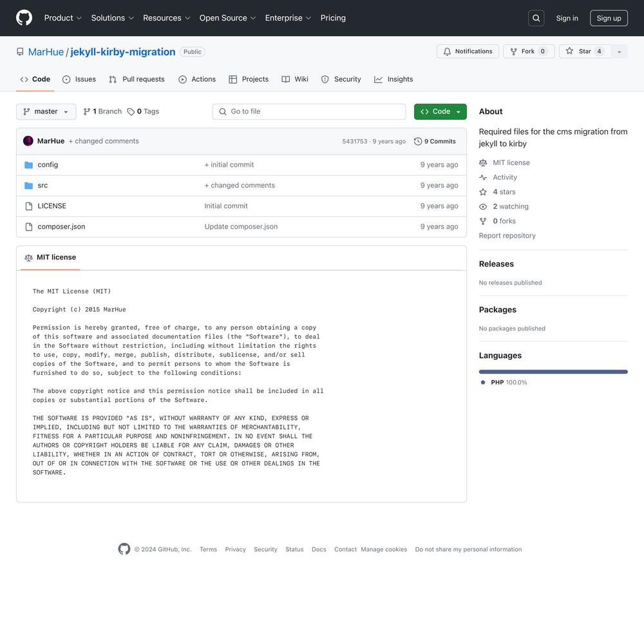
Task: Switch to the Issues tab
Action: pos(79,79)
